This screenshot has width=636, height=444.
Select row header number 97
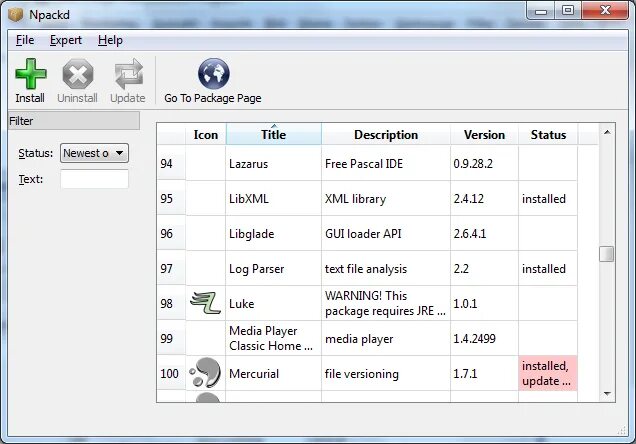click(171, 268)
